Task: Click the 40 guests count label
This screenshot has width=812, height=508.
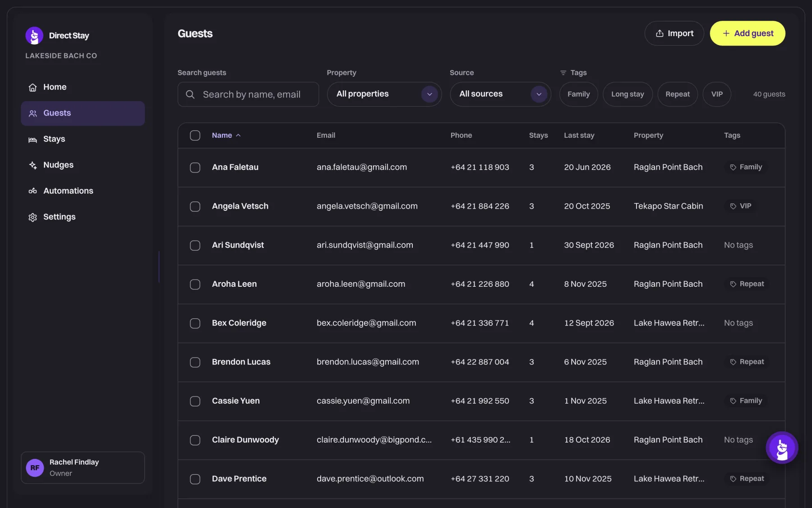Action: pos(769,94)
